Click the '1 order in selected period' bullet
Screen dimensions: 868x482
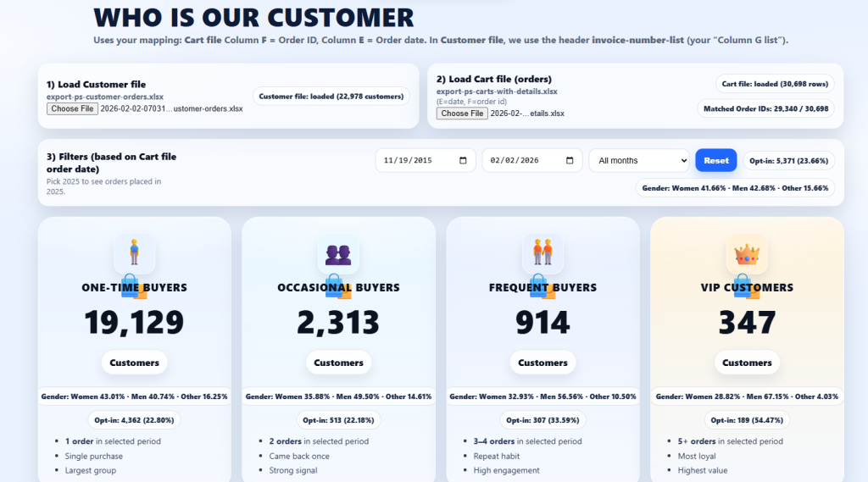click(113, 441)
